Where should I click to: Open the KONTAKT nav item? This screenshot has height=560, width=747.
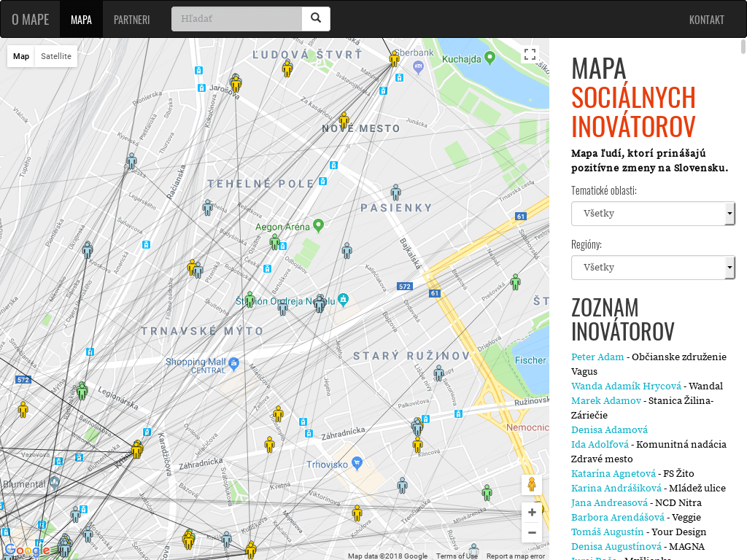pyautogui.click(x=706, y=20)
